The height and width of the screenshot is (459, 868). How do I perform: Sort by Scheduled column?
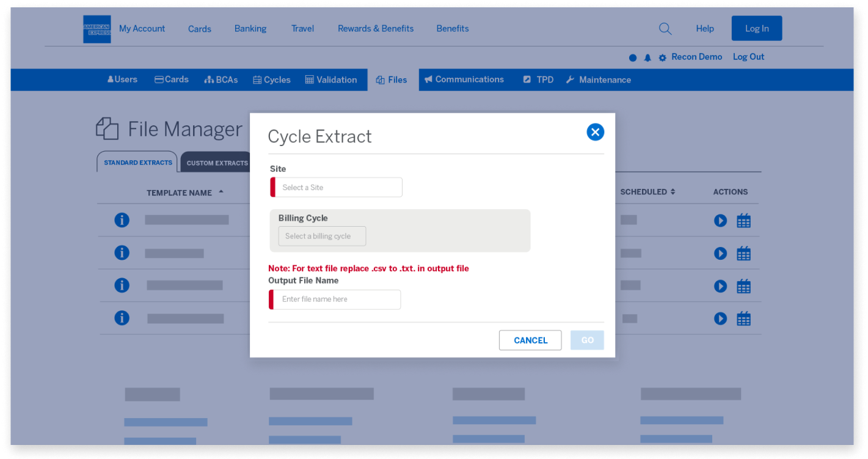click(x=647, y=192)
